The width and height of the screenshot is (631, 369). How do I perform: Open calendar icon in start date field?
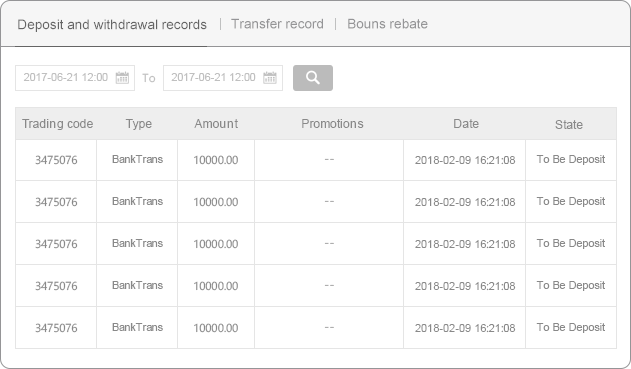122,77
